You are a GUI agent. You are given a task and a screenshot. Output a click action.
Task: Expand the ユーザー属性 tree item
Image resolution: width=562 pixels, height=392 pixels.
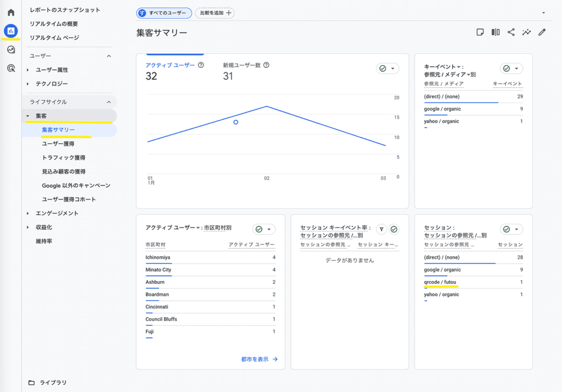[x=28, y=70]
